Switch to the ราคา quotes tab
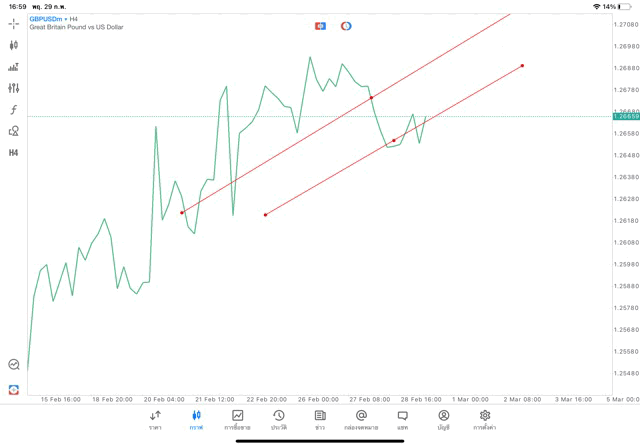640x447 pixels. coord(155,420)
